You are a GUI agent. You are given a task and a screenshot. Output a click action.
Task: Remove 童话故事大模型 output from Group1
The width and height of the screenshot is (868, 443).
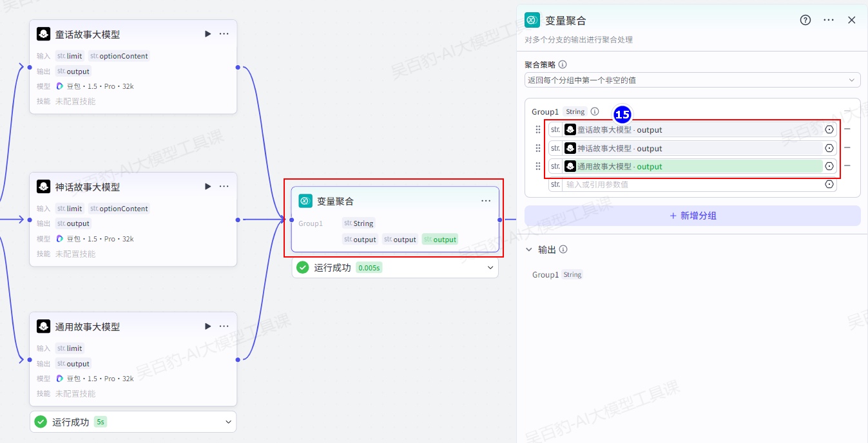point(847,129)
